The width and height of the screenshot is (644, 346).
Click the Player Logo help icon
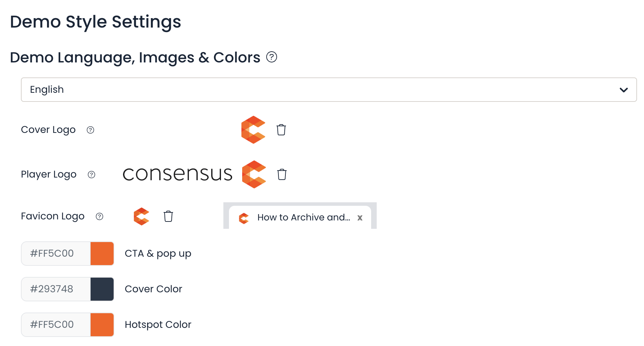92,175
